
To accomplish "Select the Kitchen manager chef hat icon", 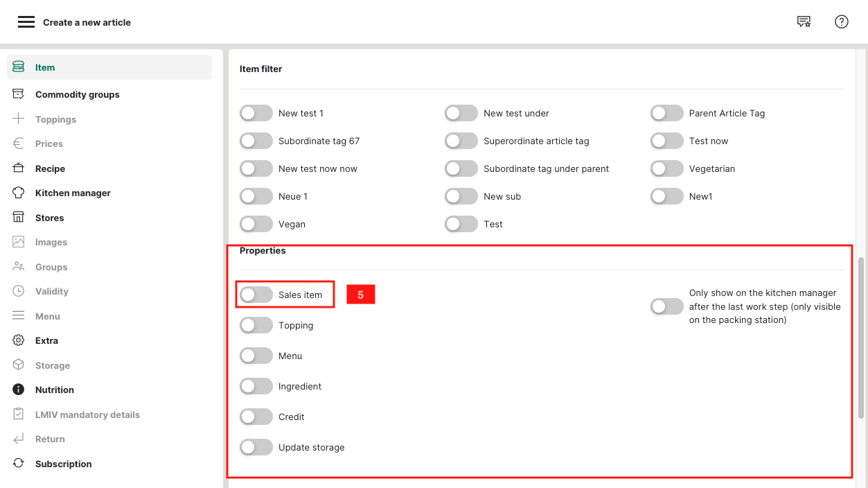I will click(19, 193).
